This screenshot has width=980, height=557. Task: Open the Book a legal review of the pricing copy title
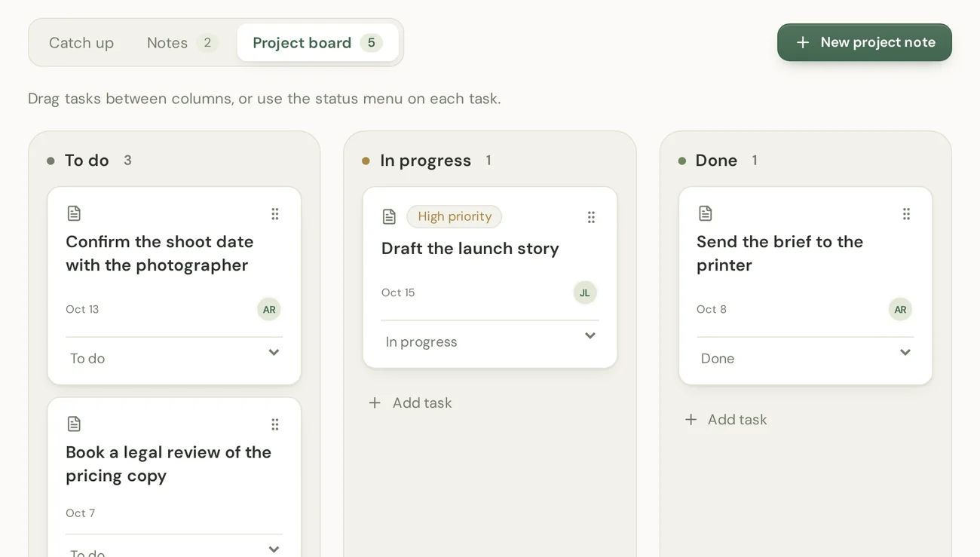click(x=169, y=464)
